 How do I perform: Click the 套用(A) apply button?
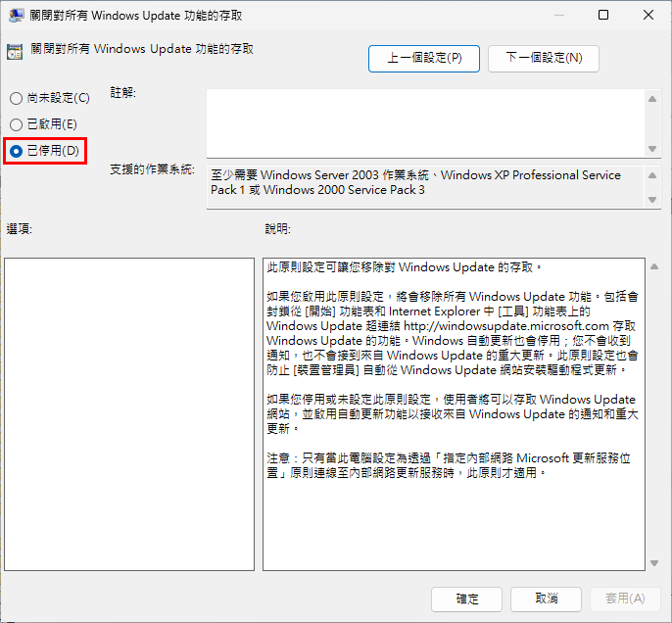point(625,599)
